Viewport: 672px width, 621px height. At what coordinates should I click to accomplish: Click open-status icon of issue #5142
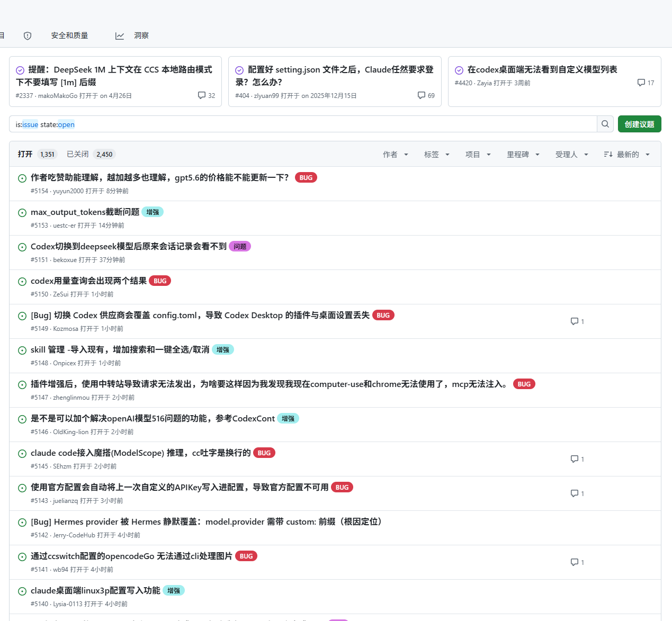tap(22, 523)
